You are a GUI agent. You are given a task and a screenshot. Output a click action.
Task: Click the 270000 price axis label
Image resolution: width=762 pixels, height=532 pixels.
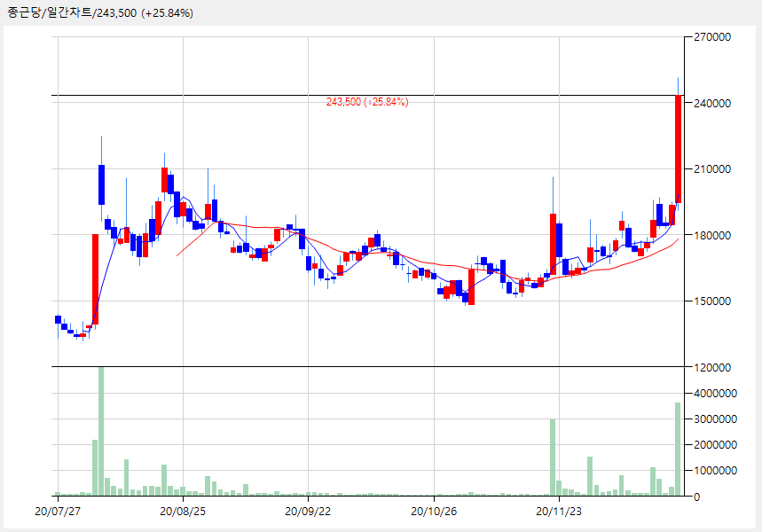[712, 37]
